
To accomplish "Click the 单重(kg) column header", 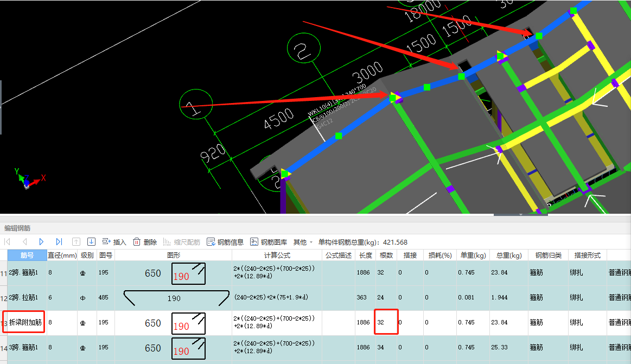I will pos(473,255).
